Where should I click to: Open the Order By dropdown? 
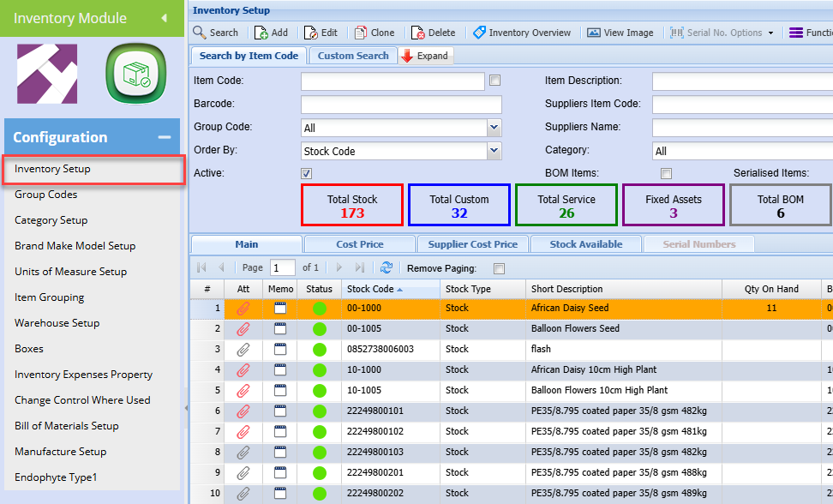click(494, 151)
